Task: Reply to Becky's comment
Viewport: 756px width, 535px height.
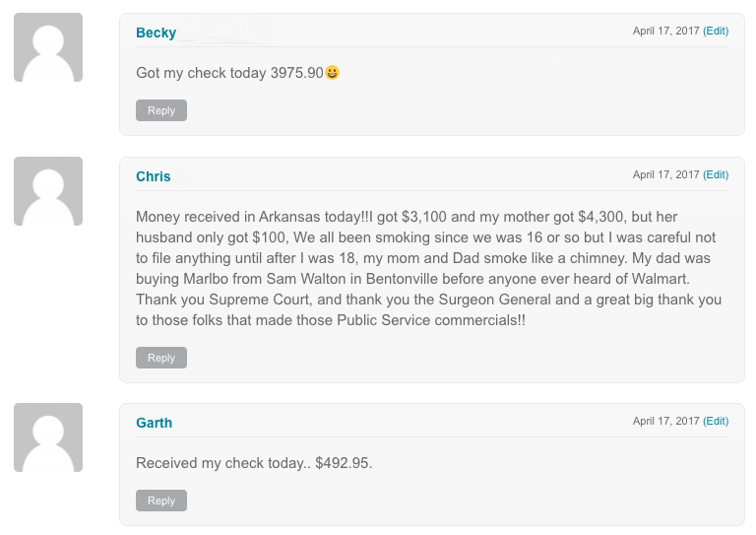Action: pos(161,110)
